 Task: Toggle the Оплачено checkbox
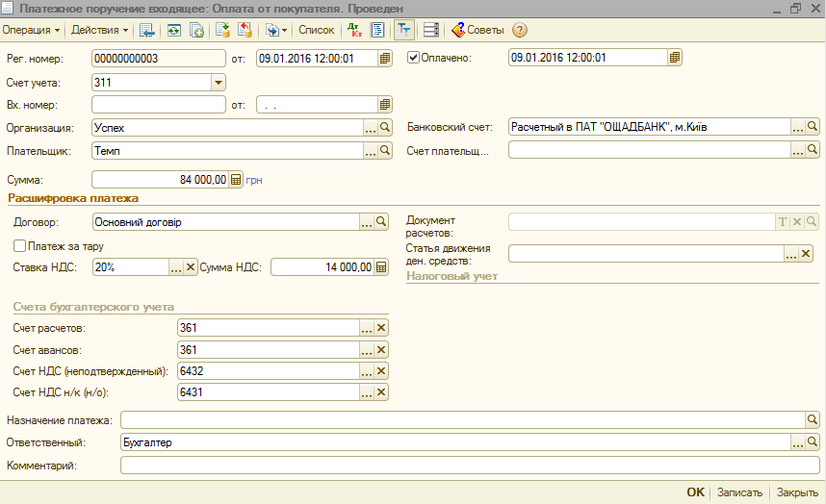click(414, 58)
